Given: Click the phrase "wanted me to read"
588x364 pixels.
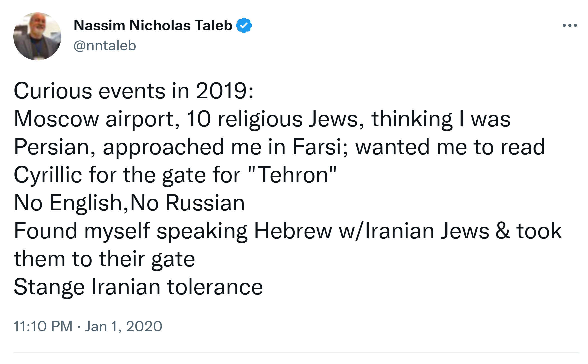Looking at the screenshot, I should 450,147.
